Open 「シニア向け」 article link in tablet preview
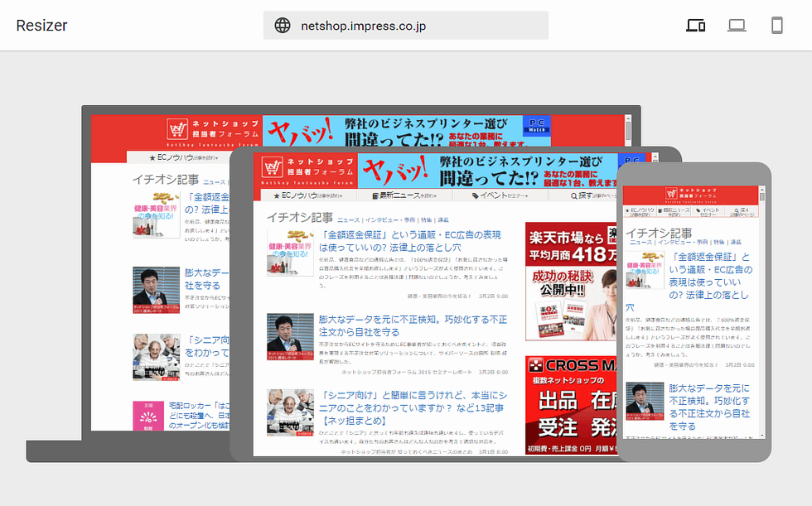 413,402
